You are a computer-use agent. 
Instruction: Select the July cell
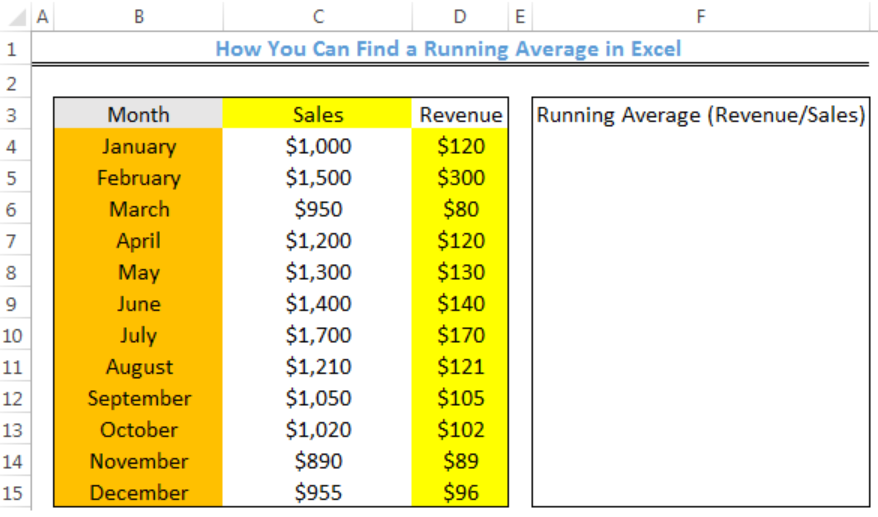pos(138,335)
